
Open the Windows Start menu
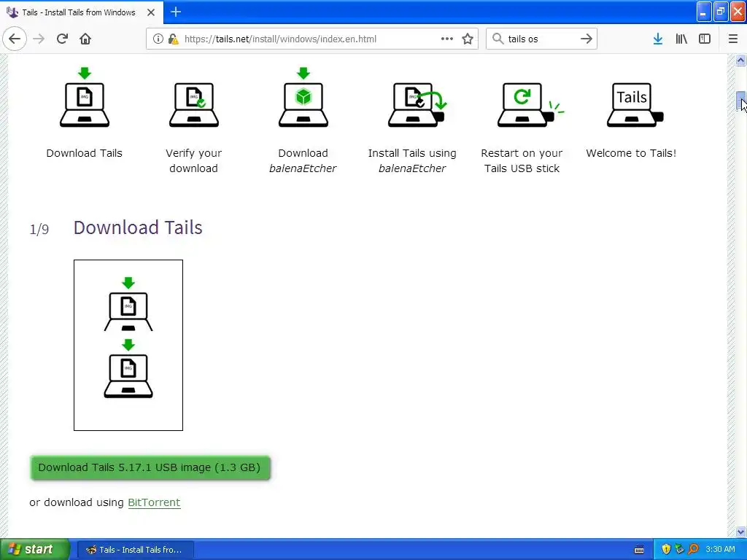tap(35, 550)
